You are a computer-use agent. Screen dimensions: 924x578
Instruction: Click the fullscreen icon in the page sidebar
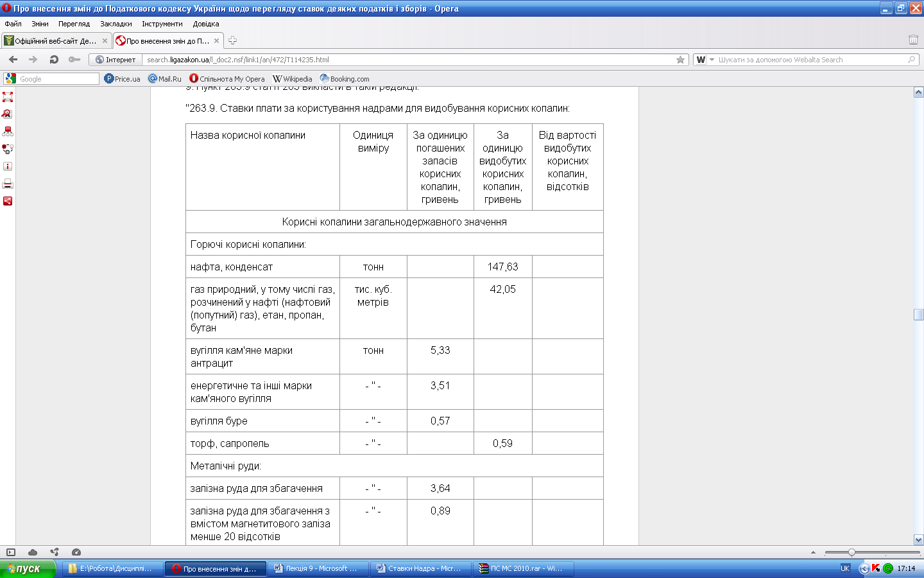[8, 97]
